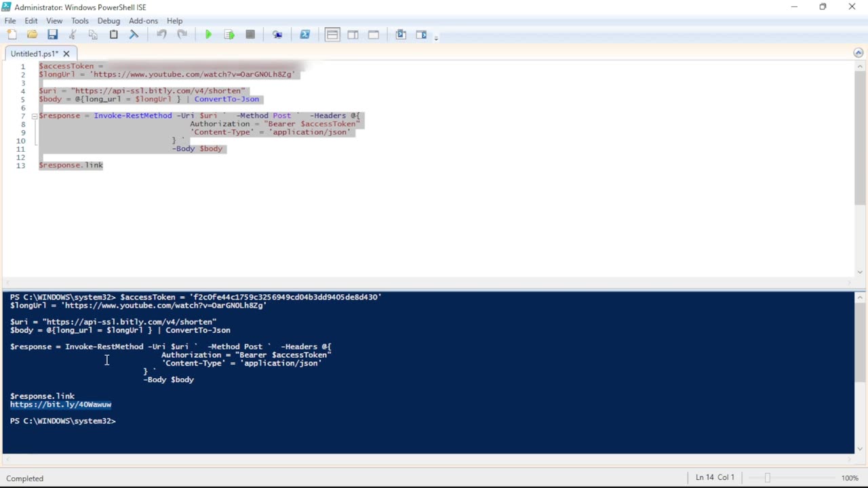Screen dimensions: 868x488
Task: Open the View menu
Action: (54, 21)
